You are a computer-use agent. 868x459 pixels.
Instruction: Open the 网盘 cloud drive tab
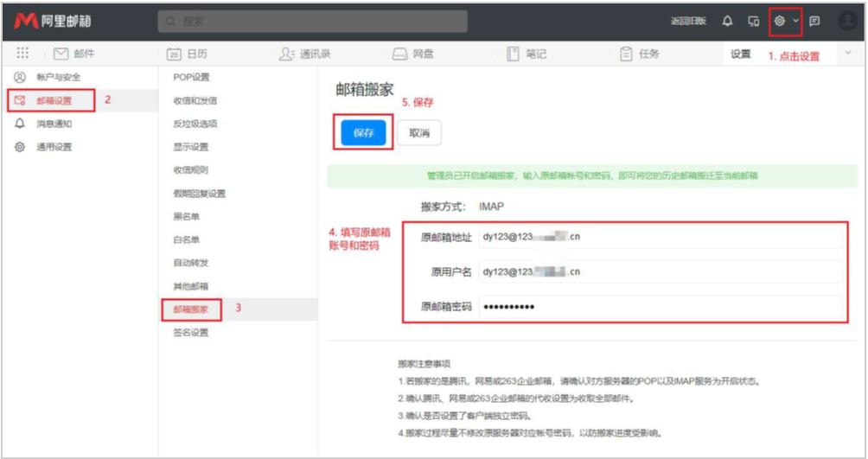tap(413, 54)
